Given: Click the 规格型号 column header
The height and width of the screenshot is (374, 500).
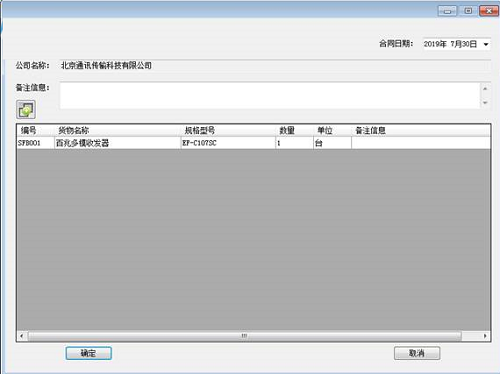Looking at the screenshot, I should coord(228,130).
